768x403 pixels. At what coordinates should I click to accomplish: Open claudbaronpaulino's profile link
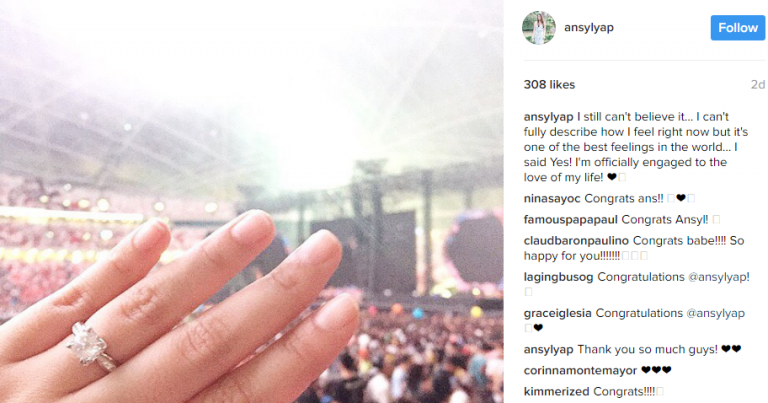click(x=576, y=241)
